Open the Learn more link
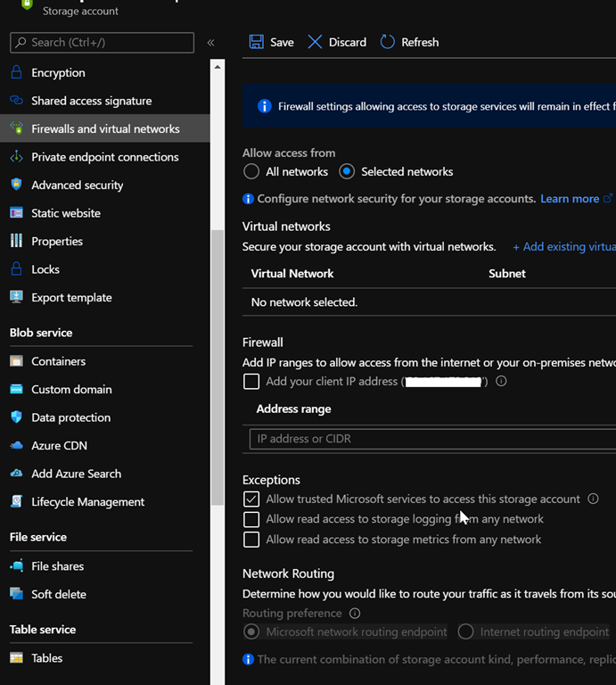Viewport: 616px width, 685px height. coord(570,199)
